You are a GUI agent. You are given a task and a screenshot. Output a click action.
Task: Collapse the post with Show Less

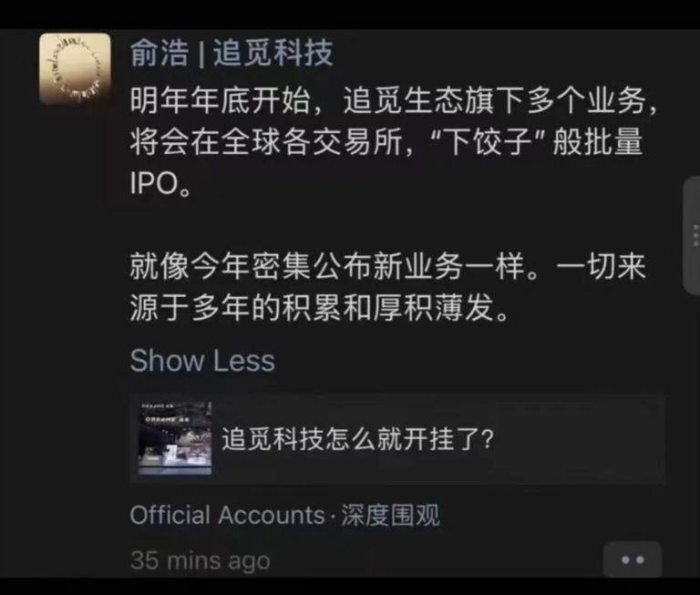coord(202,360)
